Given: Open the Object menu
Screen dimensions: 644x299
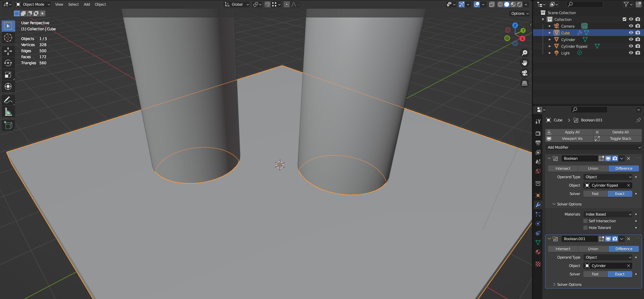Looking at the screenshot, I should pos(100,4).
